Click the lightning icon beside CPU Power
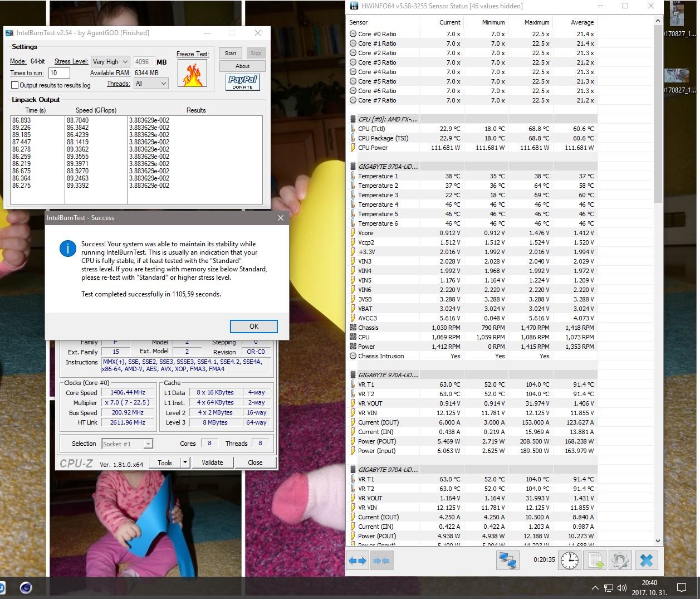700x599 pixels. pos(353,148)
